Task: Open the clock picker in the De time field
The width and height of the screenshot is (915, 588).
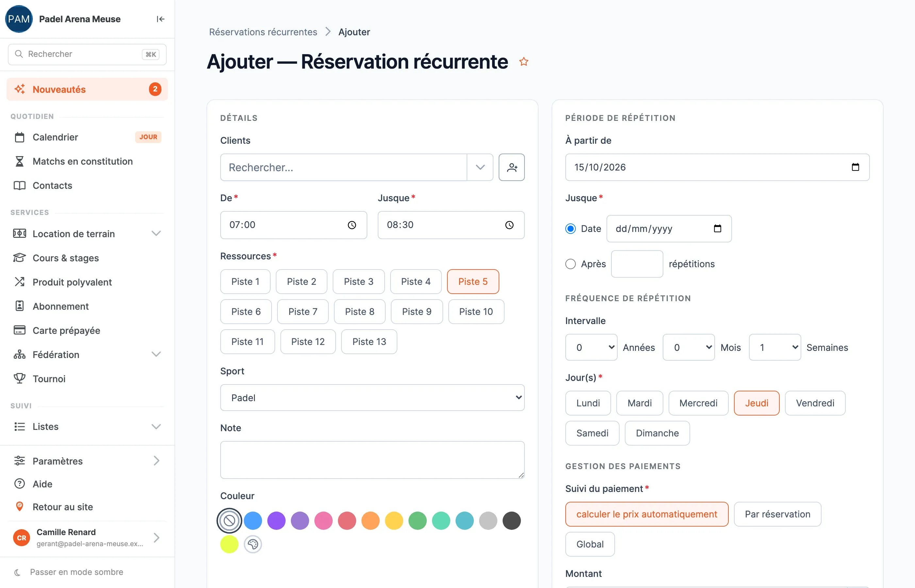Action: coord(352,225)
